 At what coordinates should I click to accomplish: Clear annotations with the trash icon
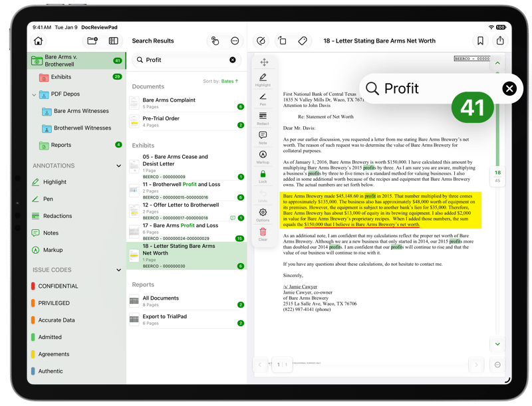tap(263, 234)
